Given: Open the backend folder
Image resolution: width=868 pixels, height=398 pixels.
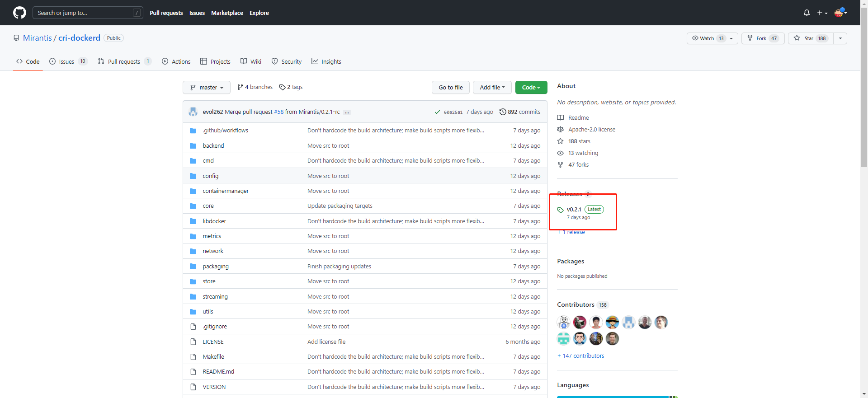Looking at the screenshot, I should pyautogui.click(x=213, y=145).
